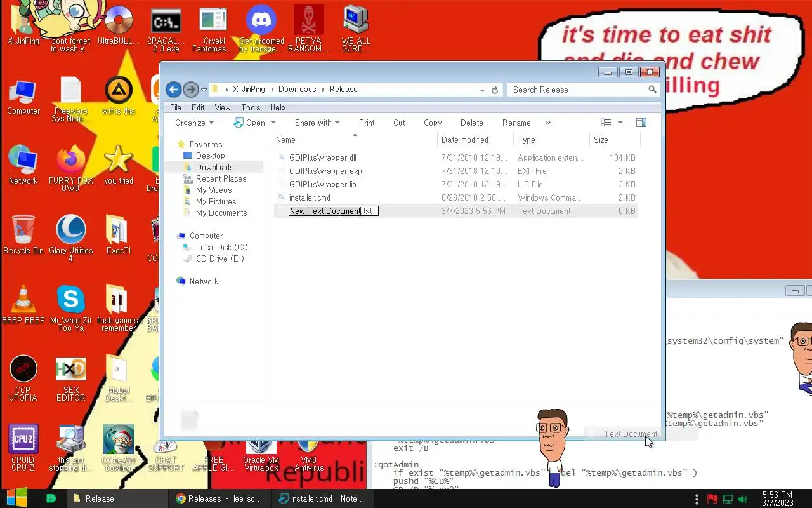Expand the address bar history dropdown
The image size is (812, 508).
click(x=483, y=90)
